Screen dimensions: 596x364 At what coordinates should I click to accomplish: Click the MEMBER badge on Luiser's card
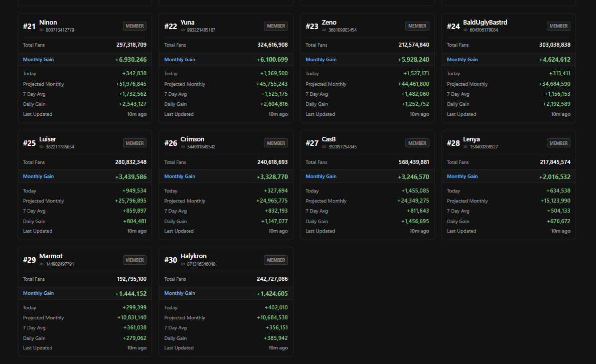pos(134,143)
